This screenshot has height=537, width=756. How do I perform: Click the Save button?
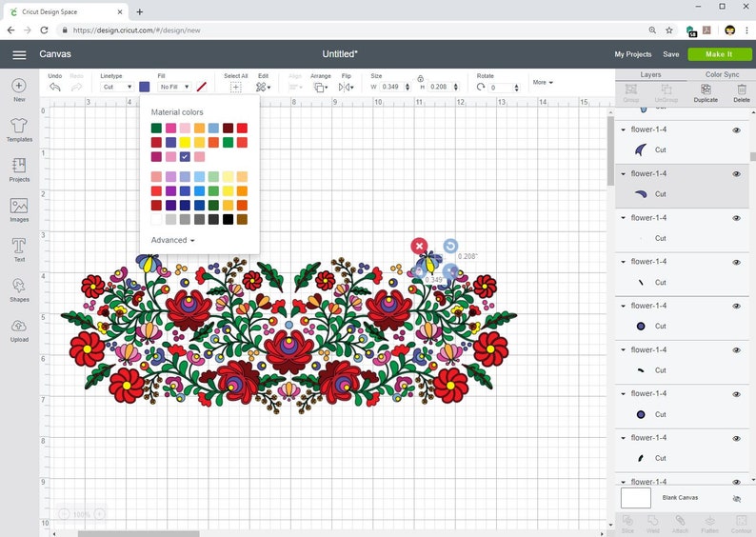pyautogui.click(x=670, y=54)
